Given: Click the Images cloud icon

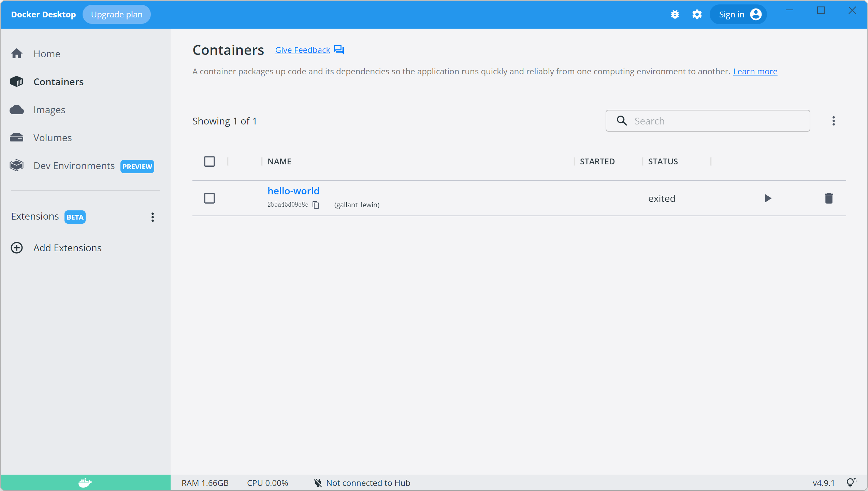Looking at the screenshot, I should 17,109.
